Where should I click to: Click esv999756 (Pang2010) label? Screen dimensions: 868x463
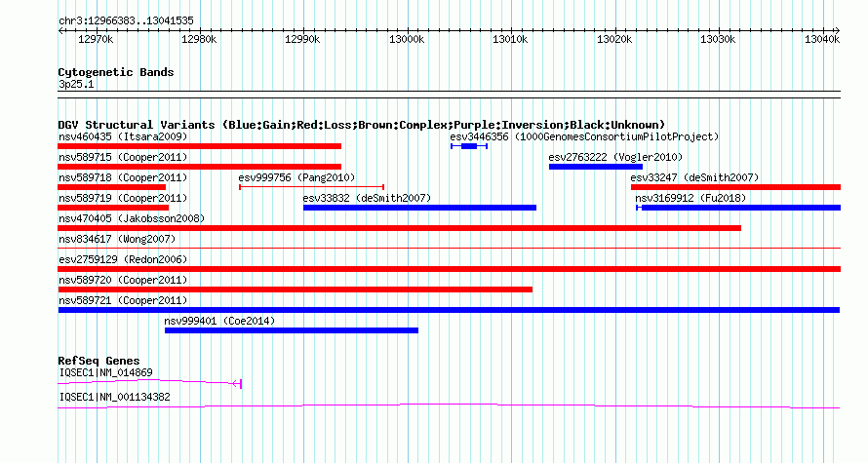coord(296,177)
